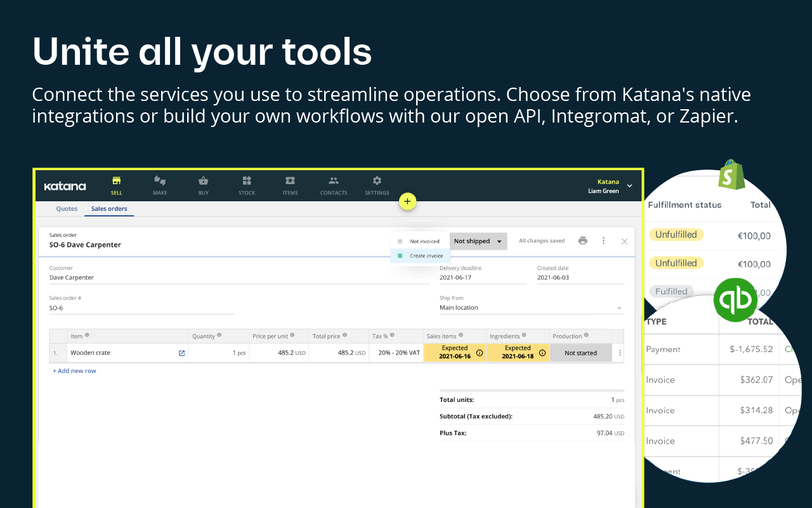Expand the Liam Green account menu

[629, 185]
